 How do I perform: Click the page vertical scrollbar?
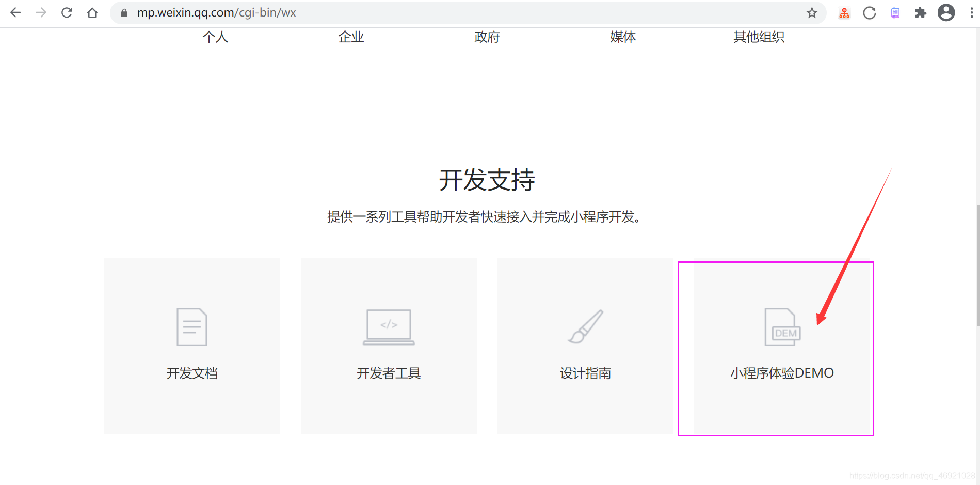[978, 265]
